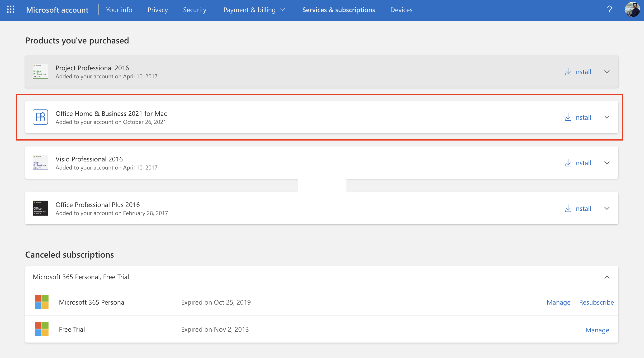
Task: Install Office Professional Plus 2016
Action: click(578, 208)
